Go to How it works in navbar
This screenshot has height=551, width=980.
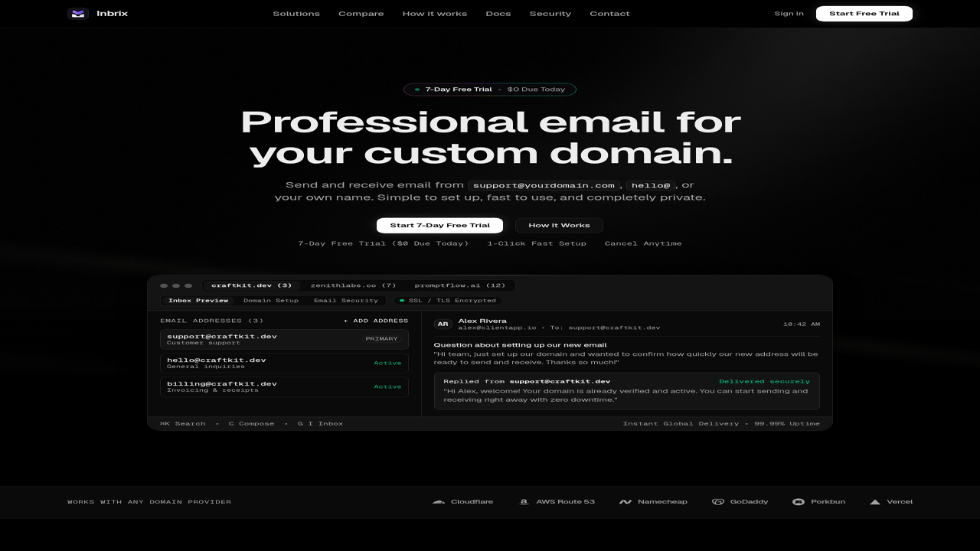435,14
